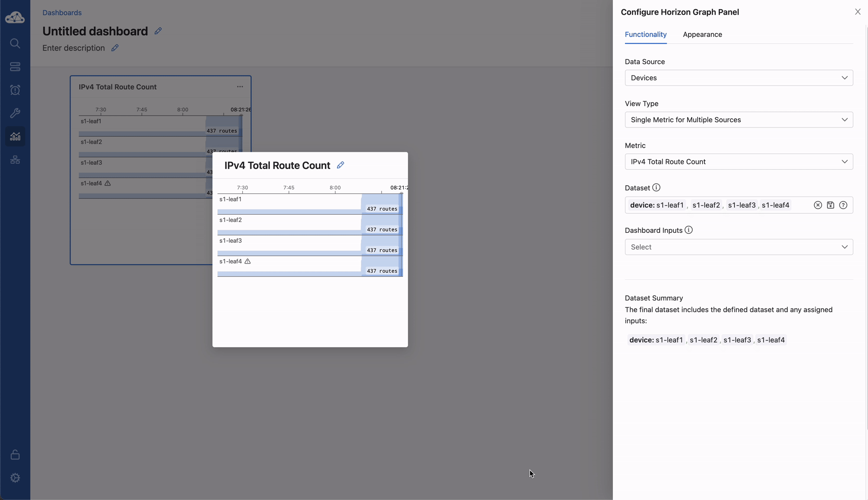
Task: Switch to the Appearance tab
Action: (702, 35)
